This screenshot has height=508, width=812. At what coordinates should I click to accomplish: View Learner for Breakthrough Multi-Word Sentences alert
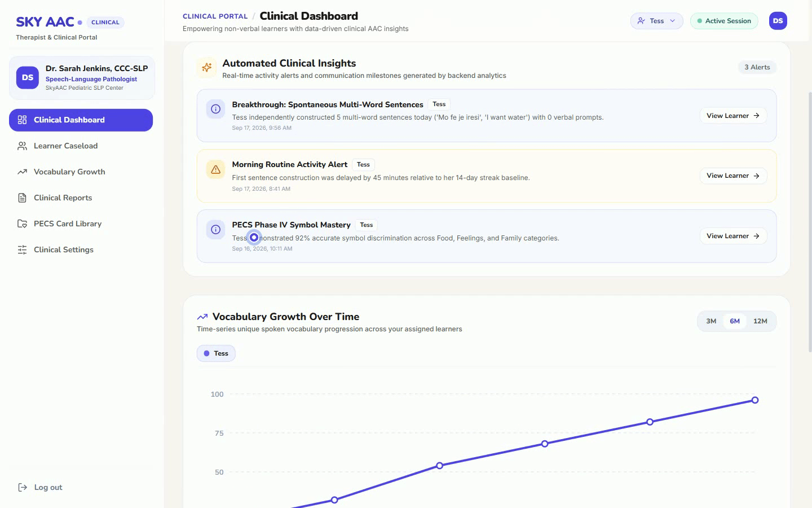[x=733, y=116]
